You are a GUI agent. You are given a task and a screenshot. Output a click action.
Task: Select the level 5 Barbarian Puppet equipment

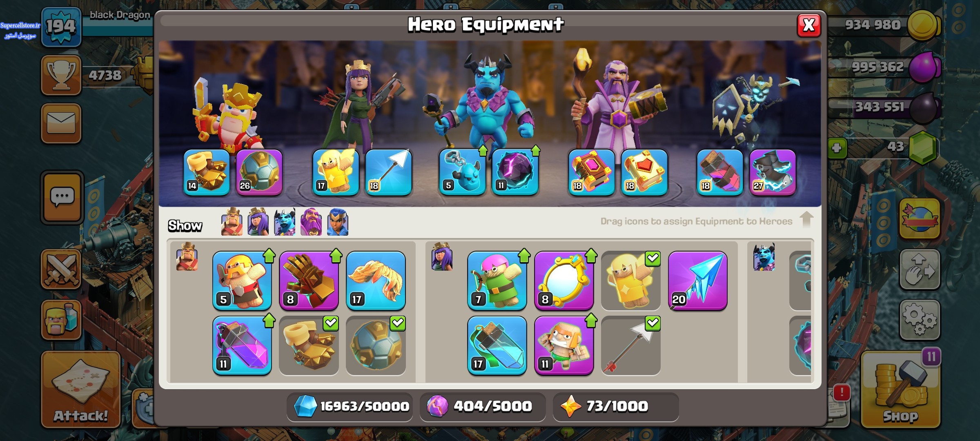click(242, 281)
